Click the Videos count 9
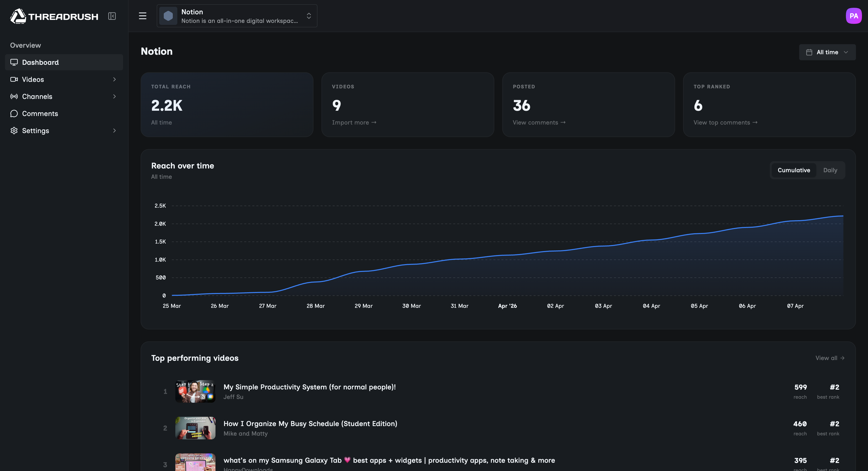 click(x=336, y=105)
